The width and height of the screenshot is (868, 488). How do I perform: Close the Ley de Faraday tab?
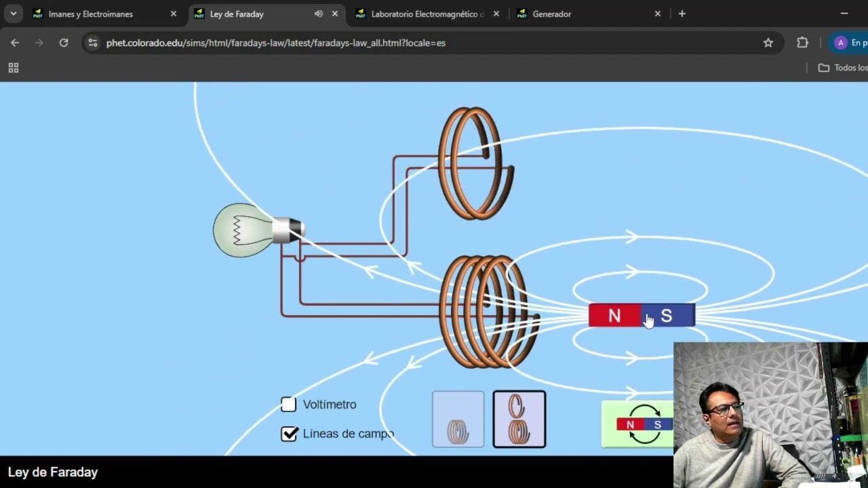(x=335, y=14)
